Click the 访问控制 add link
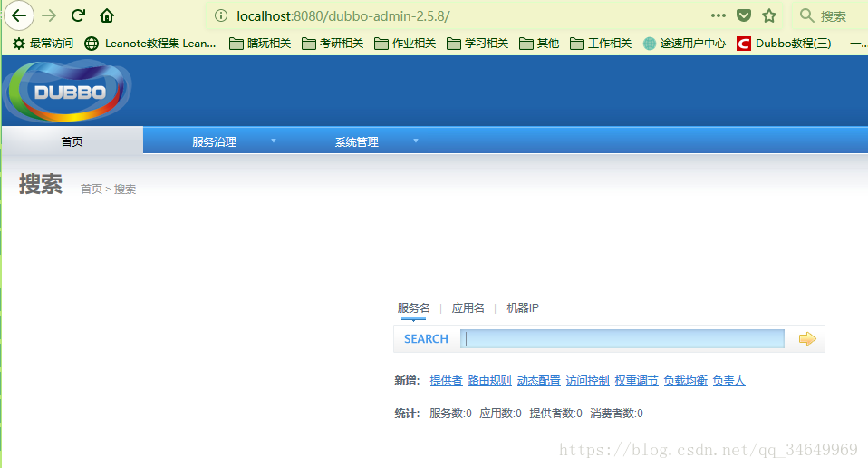Viewport: 868px width, 468px height. click(x=587, y=381)
